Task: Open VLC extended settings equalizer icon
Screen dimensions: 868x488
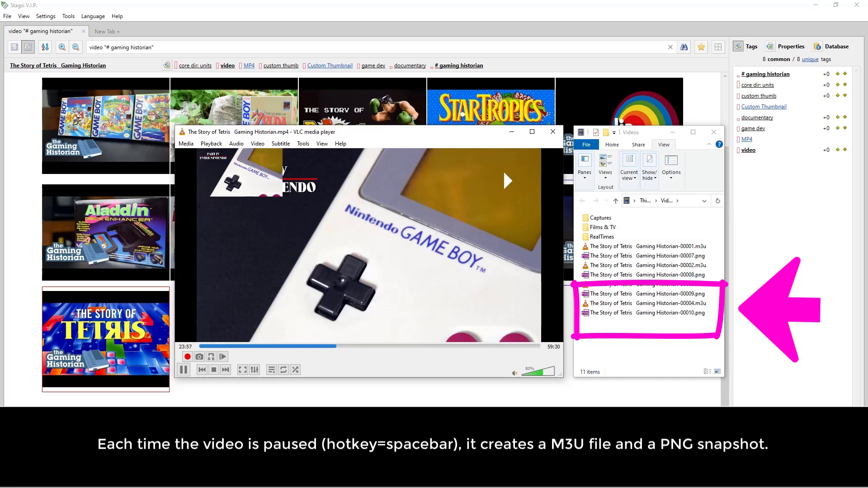Action: (255, 370)
